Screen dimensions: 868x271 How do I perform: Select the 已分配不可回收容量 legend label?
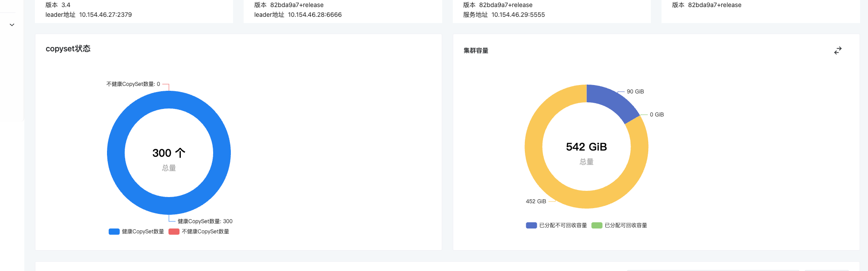563,225
